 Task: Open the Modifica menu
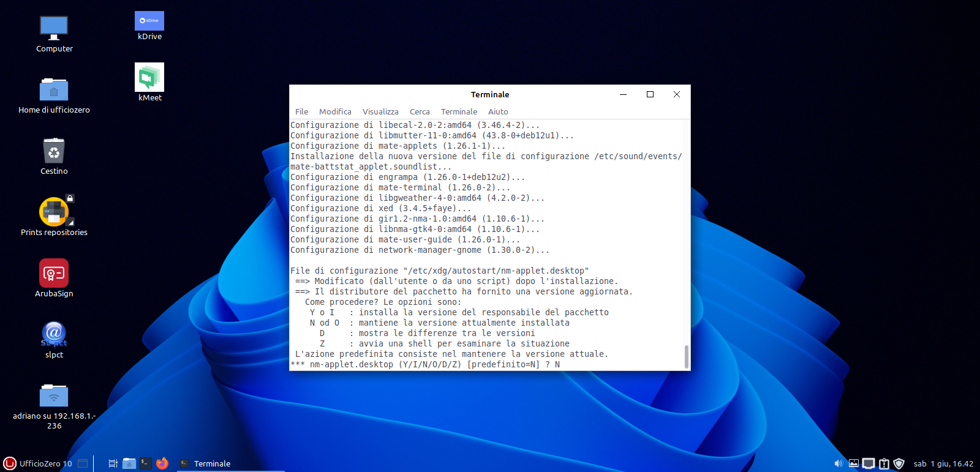[335, 111]
